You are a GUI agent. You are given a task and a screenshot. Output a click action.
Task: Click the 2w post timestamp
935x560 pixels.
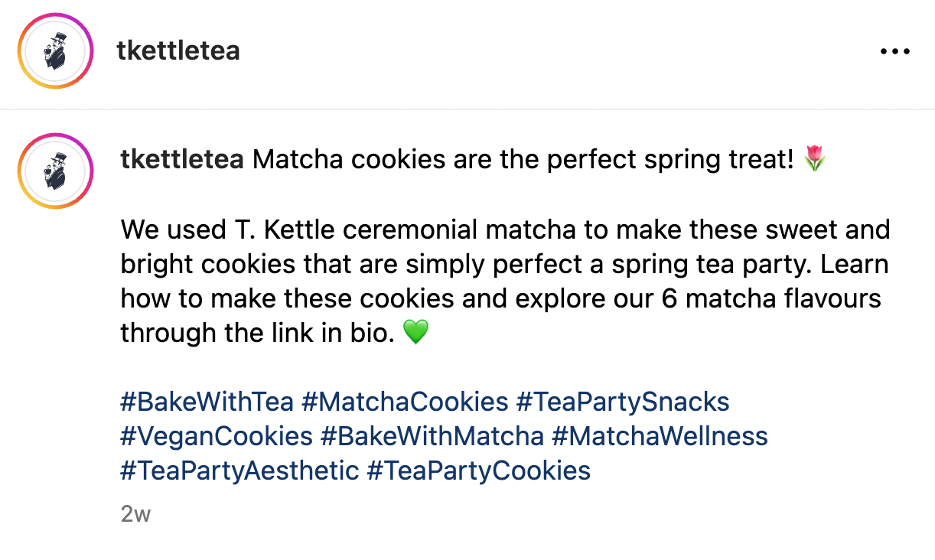tap(135, 514)
